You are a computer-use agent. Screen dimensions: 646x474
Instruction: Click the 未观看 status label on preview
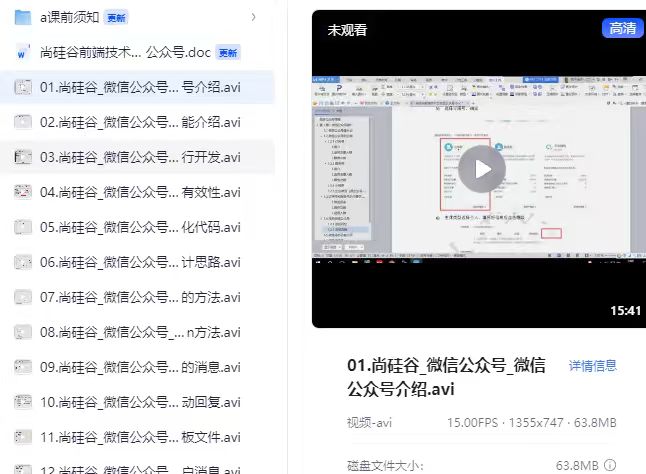pyautogui.click(x=347, y=30)
